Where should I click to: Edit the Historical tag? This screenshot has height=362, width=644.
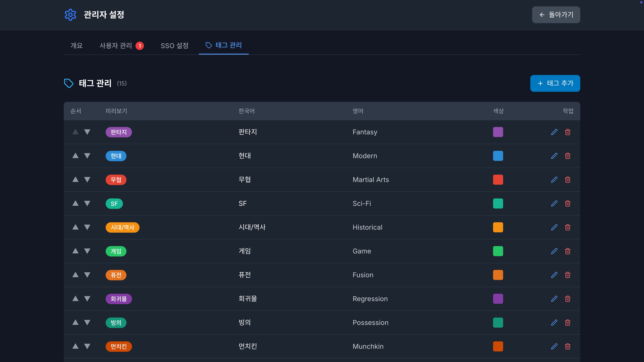coord(554,227)
